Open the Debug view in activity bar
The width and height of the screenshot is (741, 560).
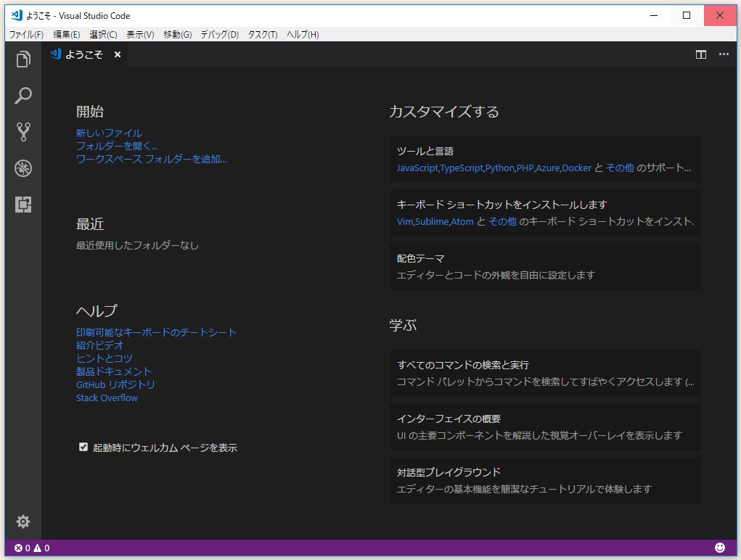[x=23, y=168]
